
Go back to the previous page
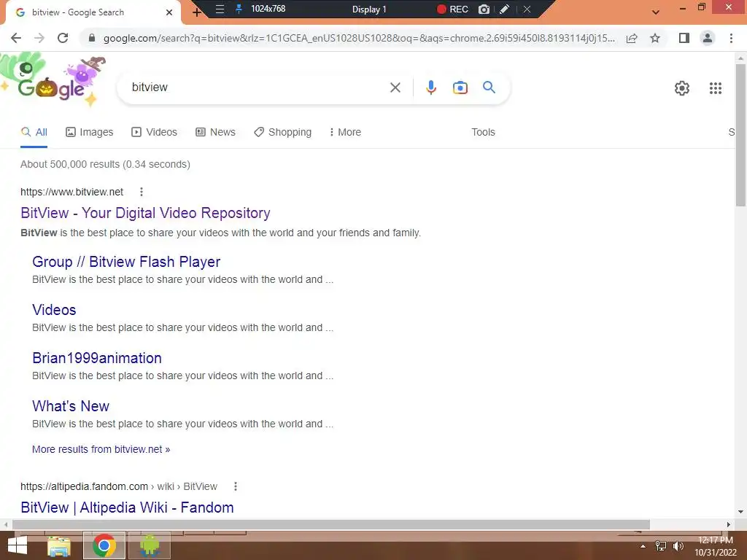[x=16, y=38]
